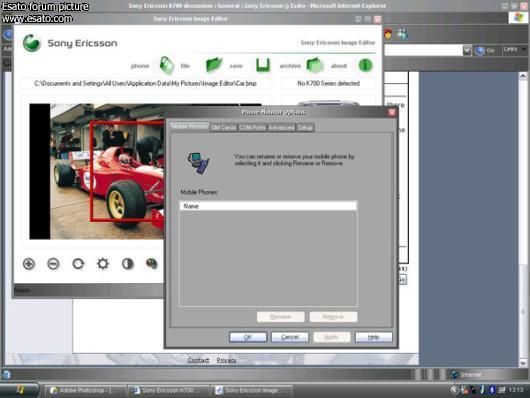Open the green file folder icon
Screen dimensions: 530x398
click(x=214, y=64)
